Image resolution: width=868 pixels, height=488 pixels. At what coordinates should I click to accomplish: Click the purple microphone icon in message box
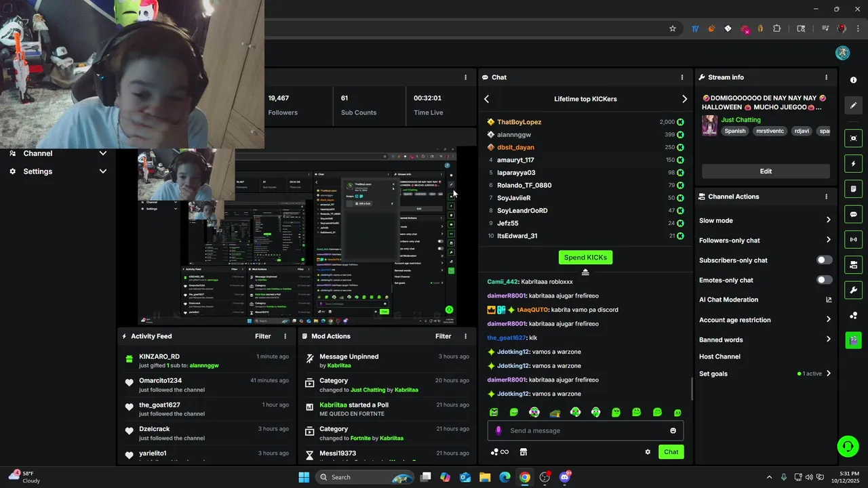coord(498,430)
